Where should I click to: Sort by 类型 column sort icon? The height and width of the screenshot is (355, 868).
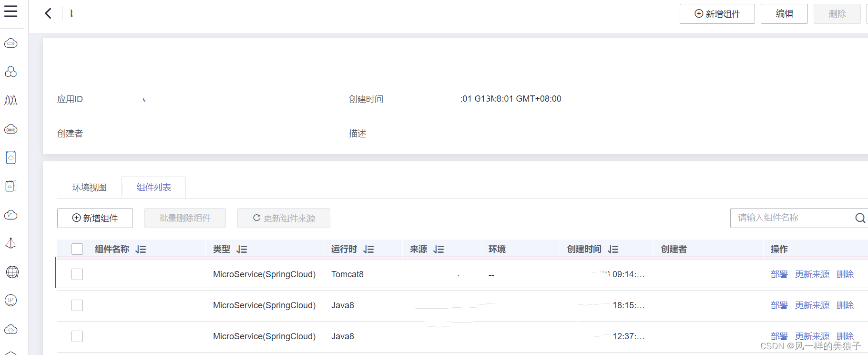[x=242, y=250]
